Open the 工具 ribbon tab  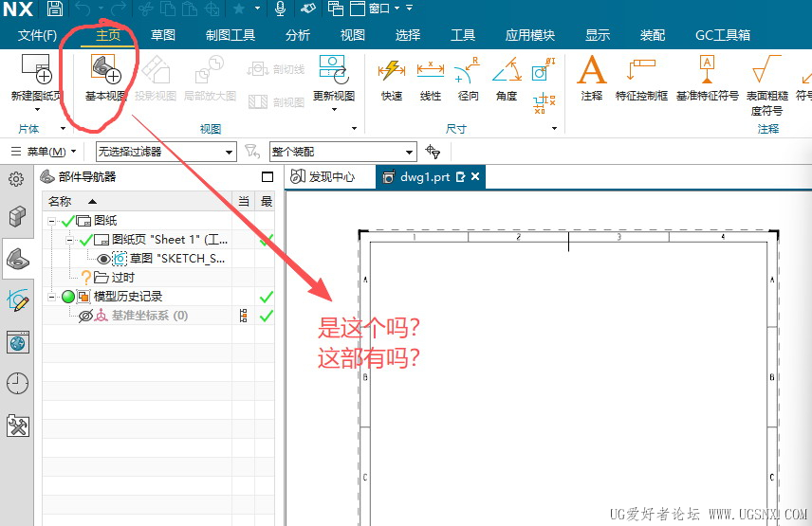pyautogui.click(x=463, y=35)
